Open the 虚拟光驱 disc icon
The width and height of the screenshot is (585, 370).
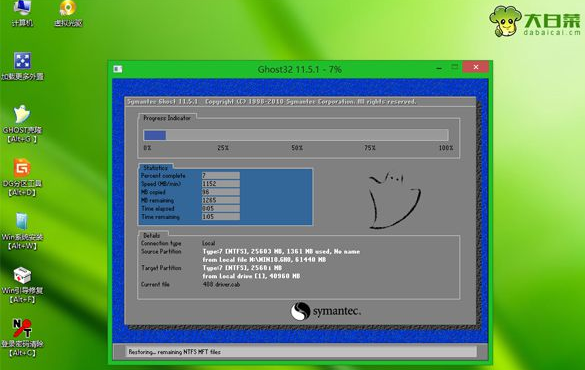(68, 13)
